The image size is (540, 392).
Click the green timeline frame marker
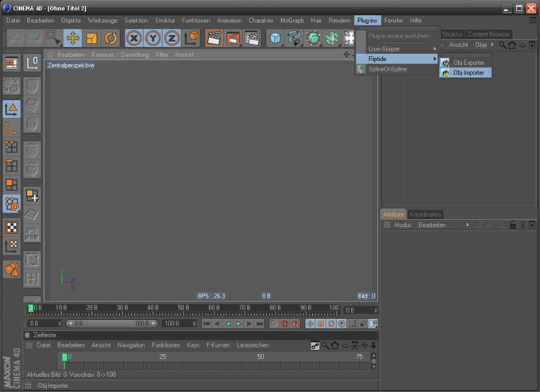click(30, 308)
